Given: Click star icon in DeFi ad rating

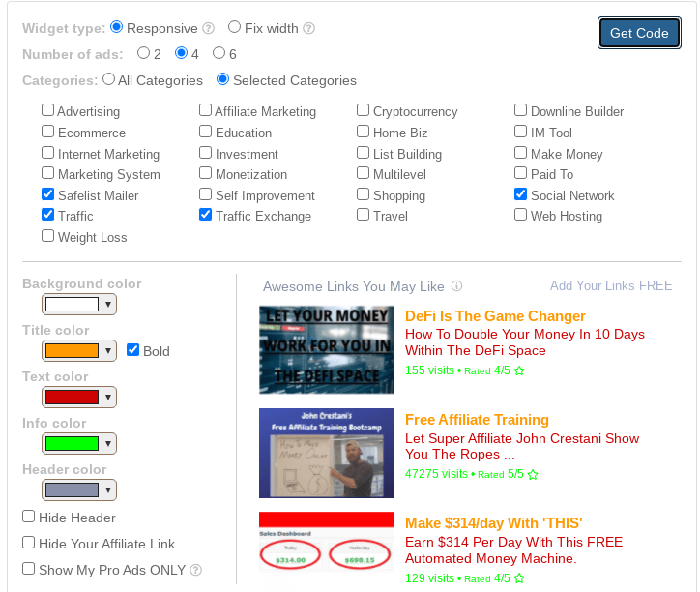Looking at the screenshot, I should click(519, 370).
